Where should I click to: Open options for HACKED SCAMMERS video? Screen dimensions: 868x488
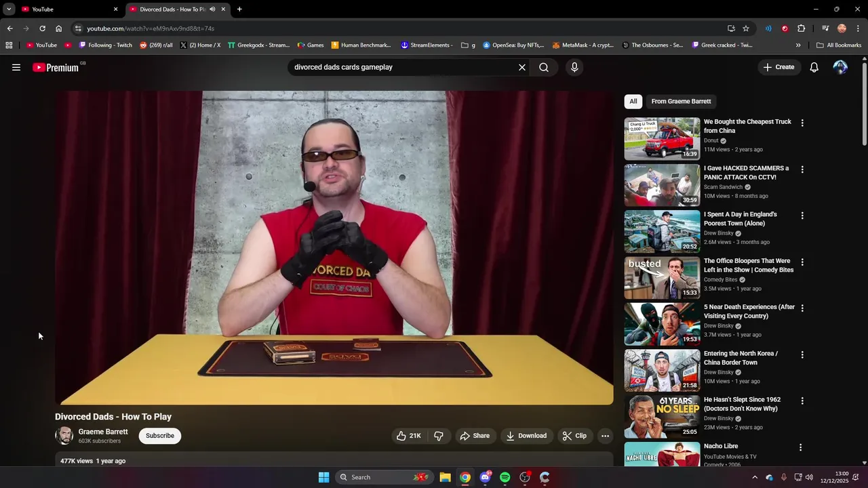point(802,169)
